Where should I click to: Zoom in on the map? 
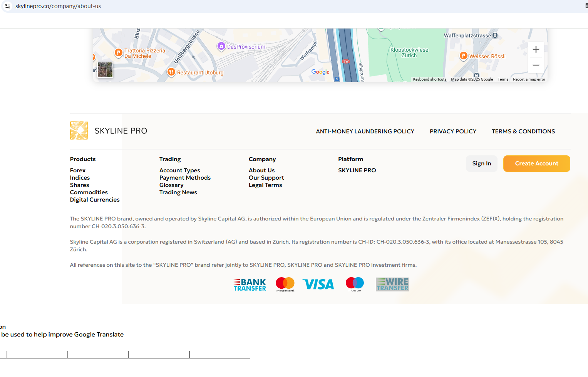click(x=536, y=49)
